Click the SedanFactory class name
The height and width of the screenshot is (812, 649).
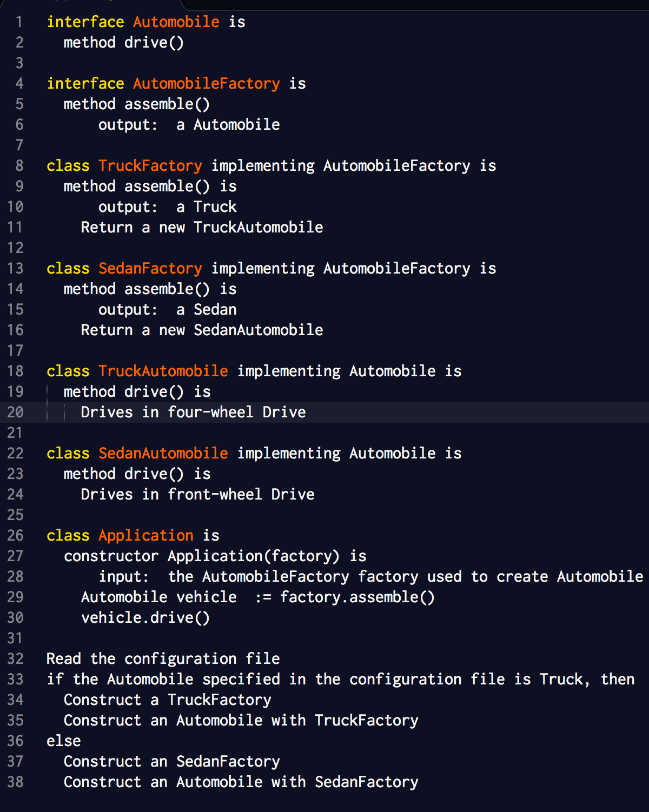coord(150,268)
